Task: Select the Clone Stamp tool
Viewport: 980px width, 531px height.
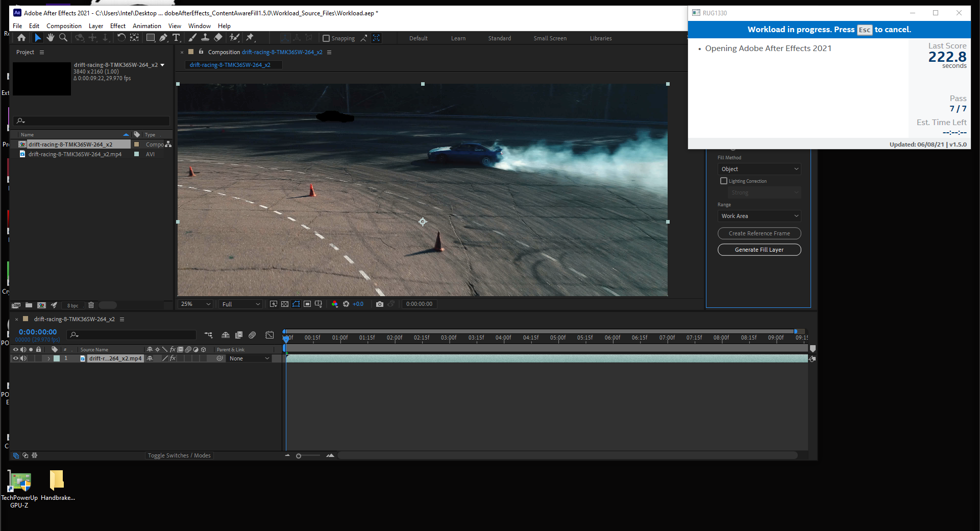Action: [x=205, y=38]
